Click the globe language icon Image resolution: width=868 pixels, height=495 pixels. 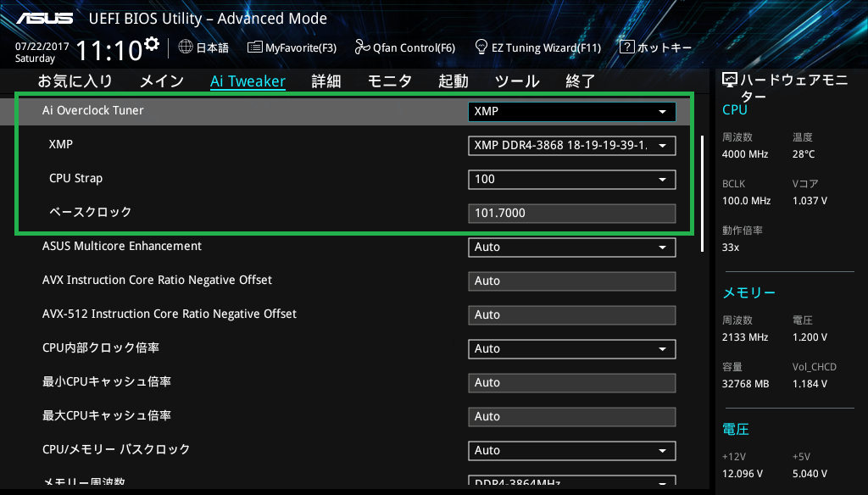click(186, 47)
